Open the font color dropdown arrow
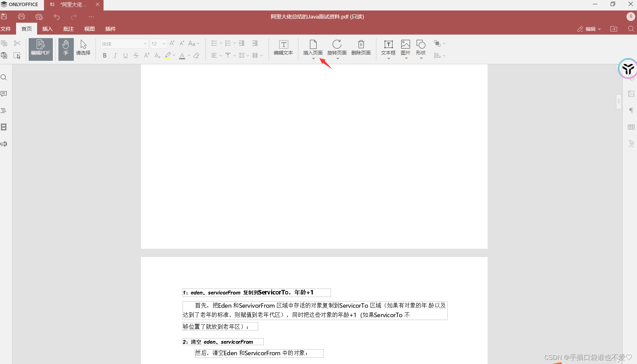Screen dimensions: 637x364 pyautogui.click(x=189, y=55)
